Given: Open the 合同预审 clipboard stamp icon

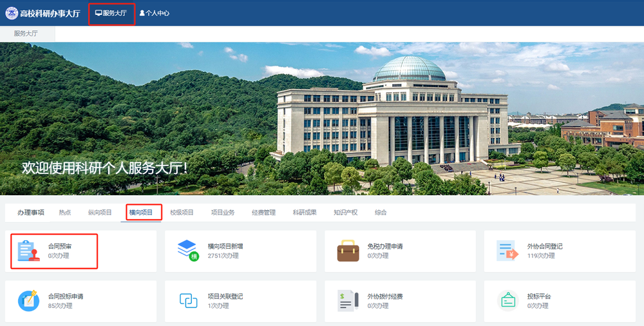Looking at the screenshot, I should tap(29, 251).
